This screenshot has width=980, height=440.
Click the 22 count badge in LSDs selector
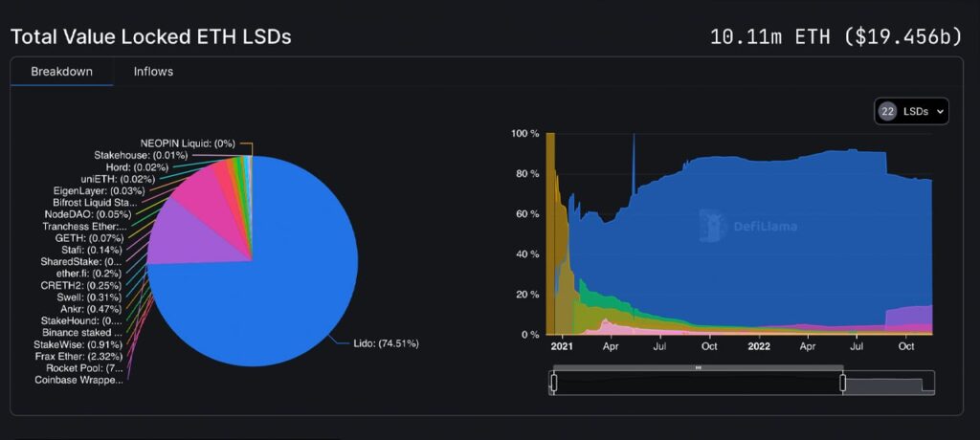point(887,112)
